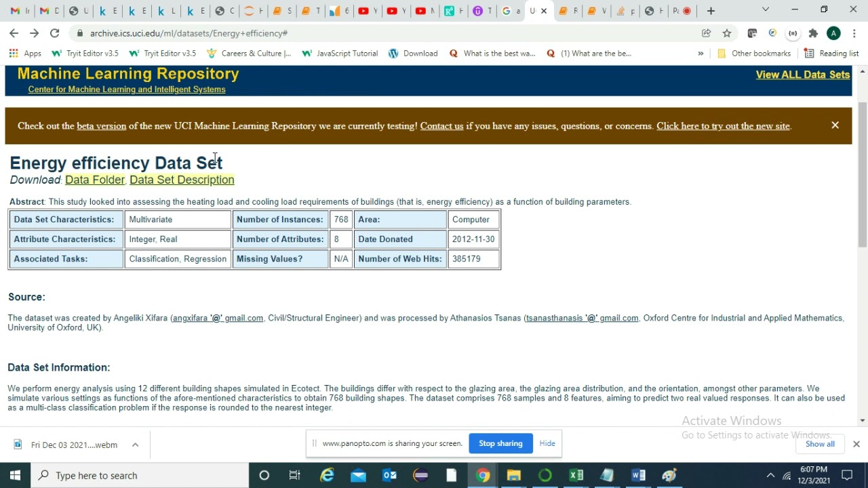This screenshot has width=868, height=488.
Task: Open the Center for Machine Learning link
Action: point(127,89)
